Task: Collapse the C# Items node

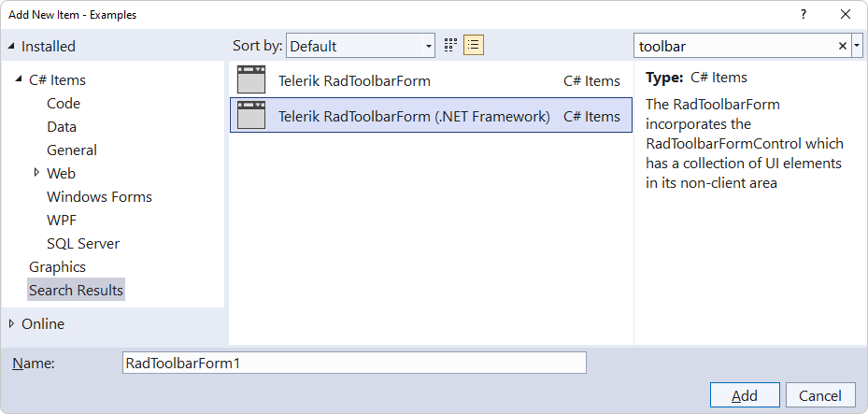Action: [20, 79]
